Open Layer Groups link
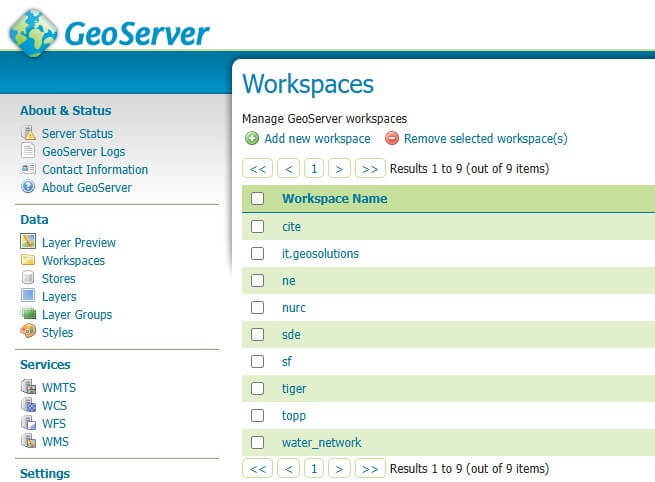This screenshot has width=655, height=482. [77, 315]
